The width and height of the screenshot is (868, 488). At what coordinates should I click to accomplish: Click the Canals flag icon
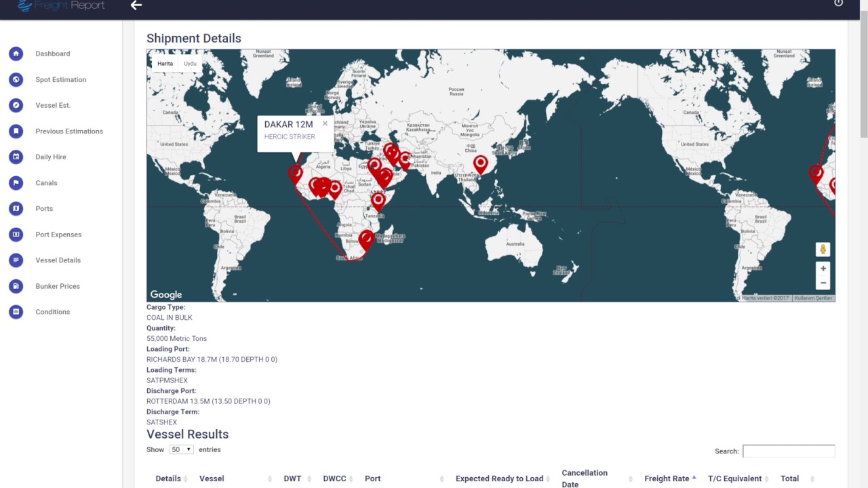16,182
